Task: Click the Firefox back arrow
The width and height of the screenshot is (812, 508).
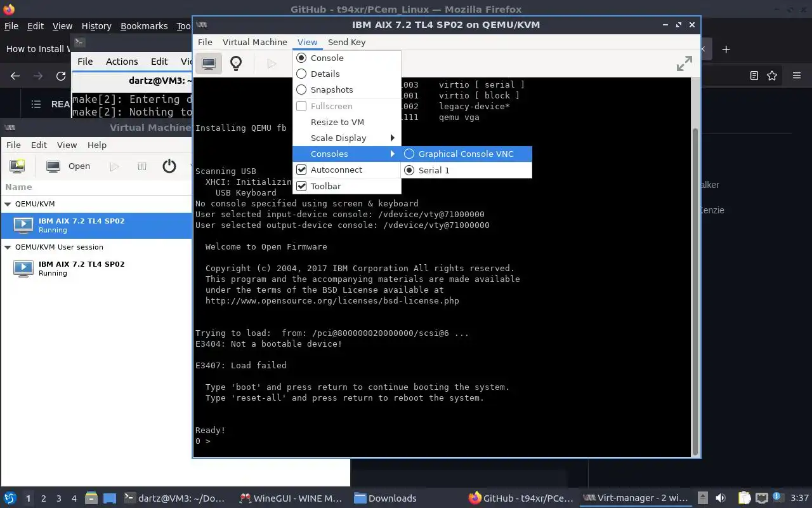Action: 15,76
